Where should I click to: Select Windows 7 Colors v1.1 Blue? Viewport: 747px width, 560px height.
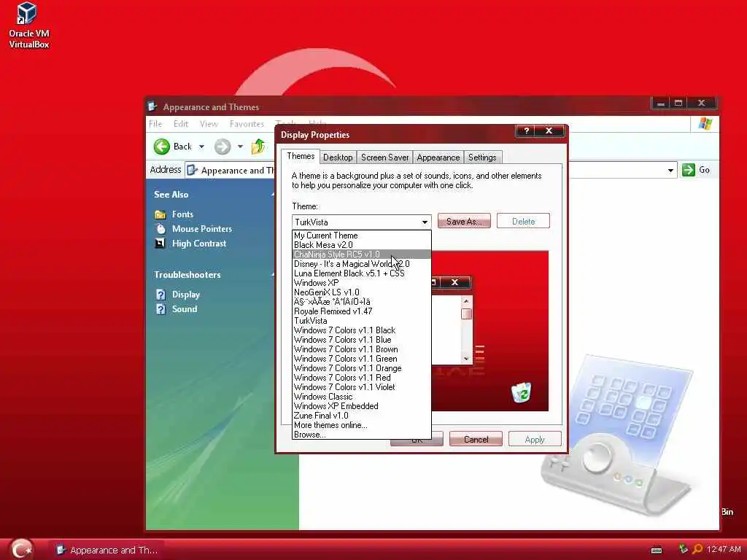tap(362, 340)
